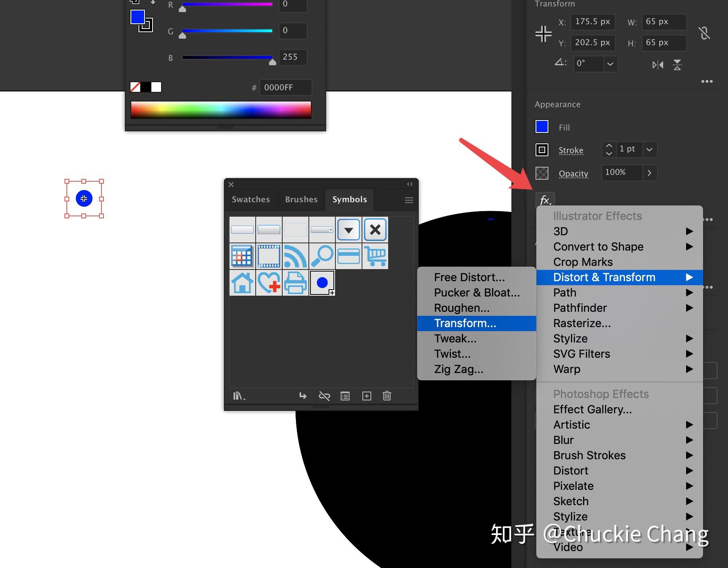Click the B blue slider handle

click(x=273, y=62)
